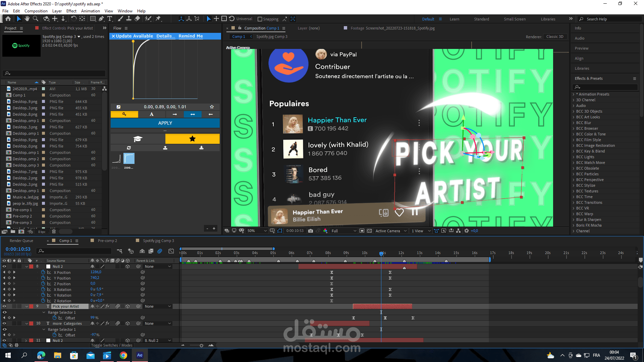644x362 pixels.
Task: Adjust the timeline zoom slider
Action: tap(201, 345)
